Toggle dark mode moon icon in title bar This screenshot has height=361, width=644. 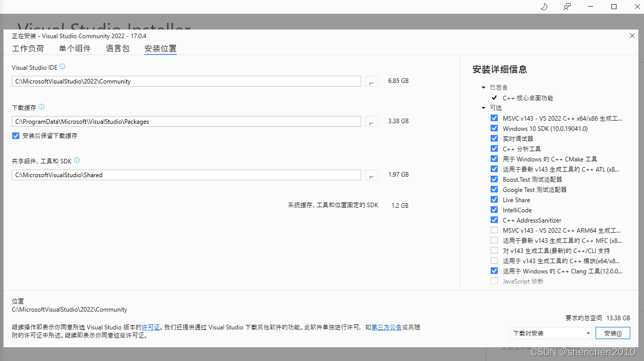click(544, 7)
